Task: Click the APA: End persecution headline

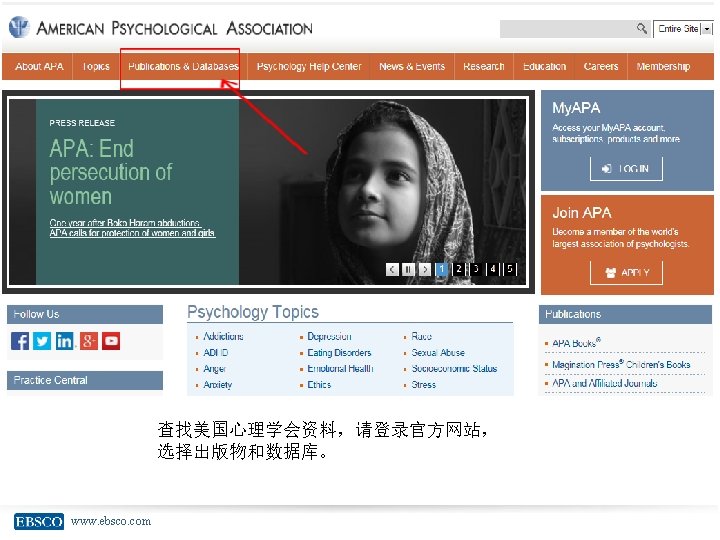Action: (110, 172)
